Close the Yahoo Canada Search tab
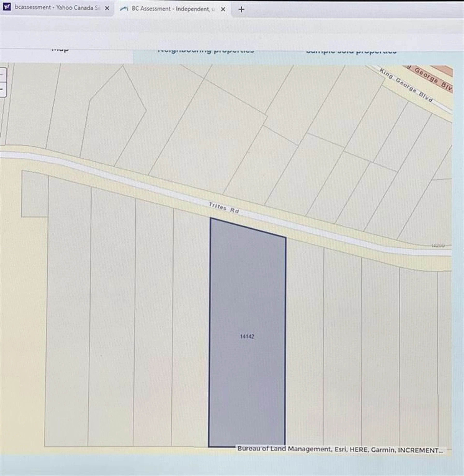 pos(107,8)
